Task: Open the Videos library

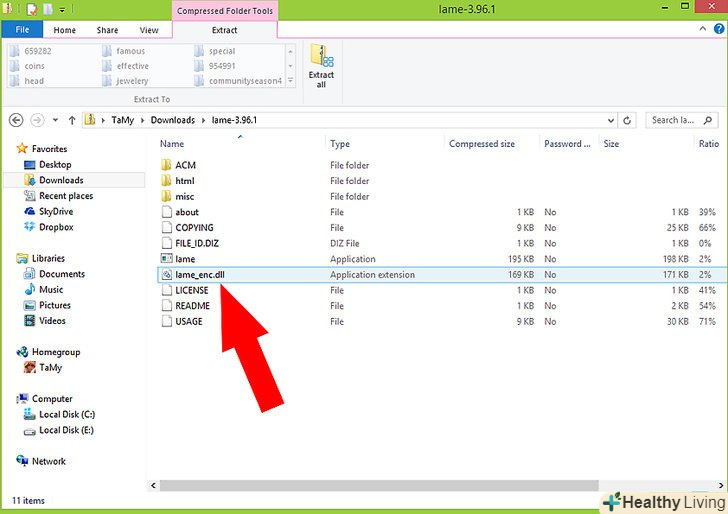Action: pos(45,321)
